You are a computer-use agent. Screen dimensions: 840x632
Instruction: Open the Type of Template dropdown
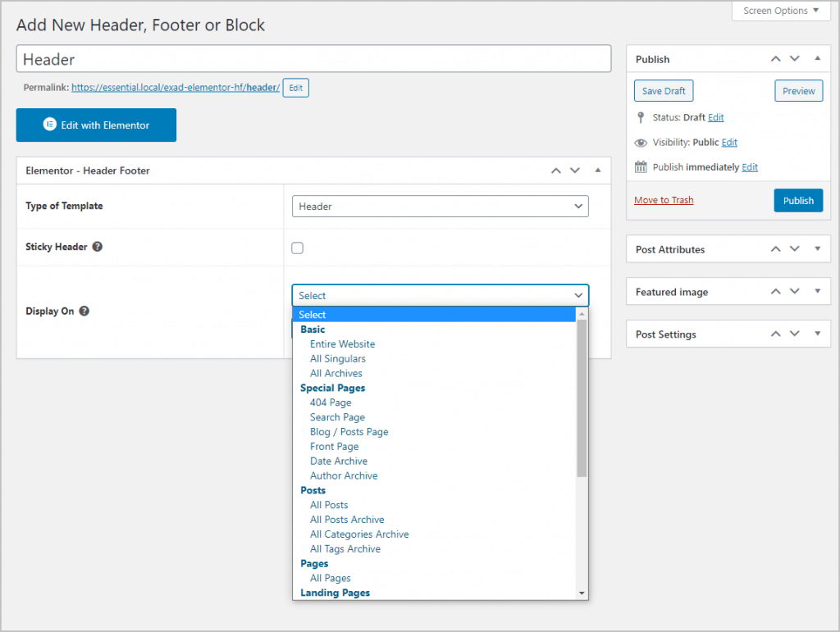pos(440,207)
